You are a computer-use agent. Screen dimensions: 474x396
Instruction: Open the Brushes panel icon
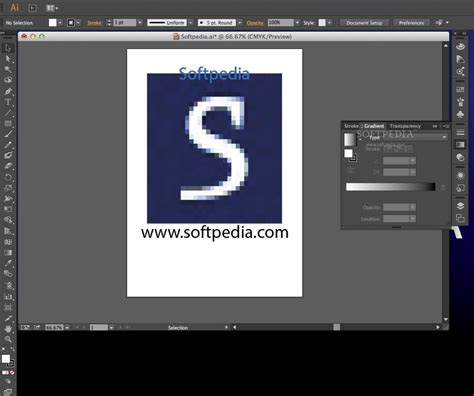(x=460, y=102)
